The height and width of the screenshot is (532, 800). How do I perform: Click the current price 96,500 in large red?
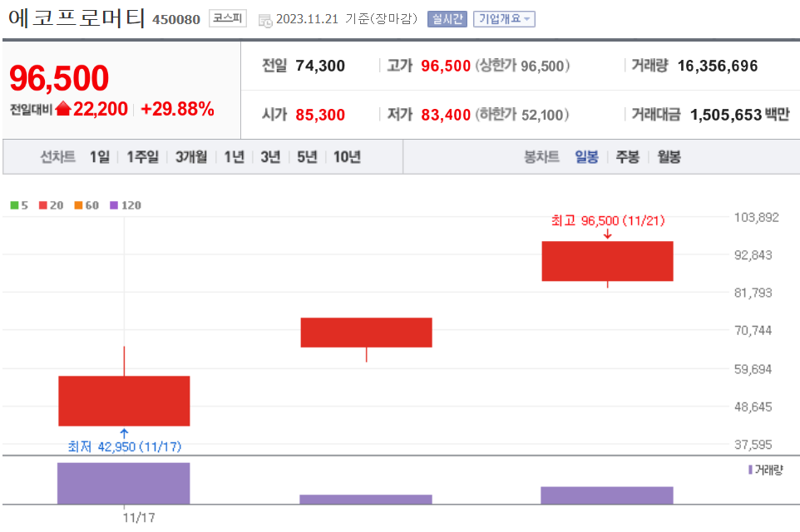[x=59, y=78]
